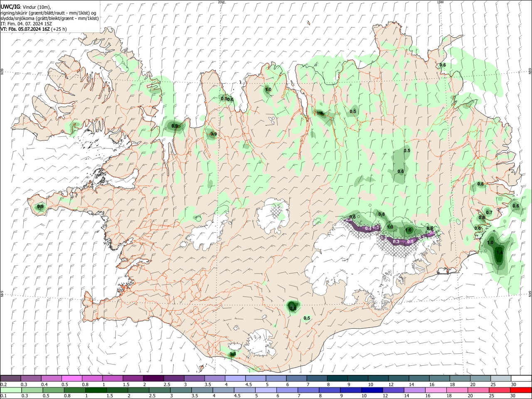This screenshot has height=399, width=532.
Task: Select the blue rain-scale swatch labeled 8
Action: click(x=329, y=390)
